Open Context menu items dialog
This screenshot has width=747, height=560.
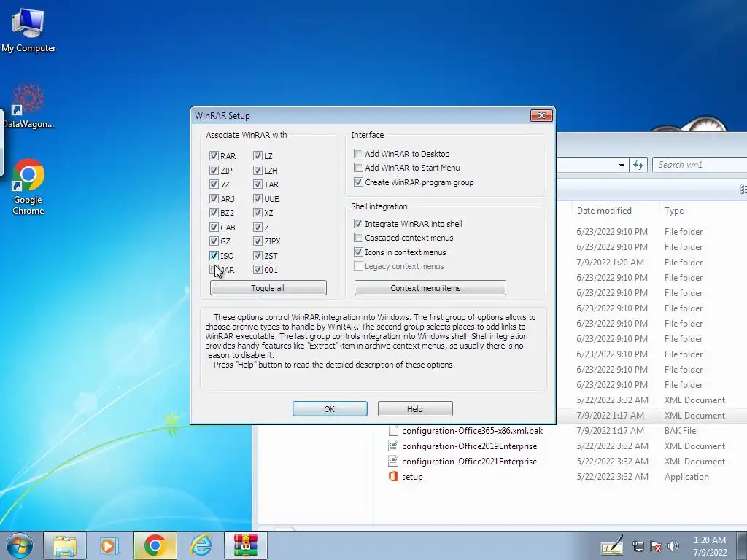click(430, 287)
